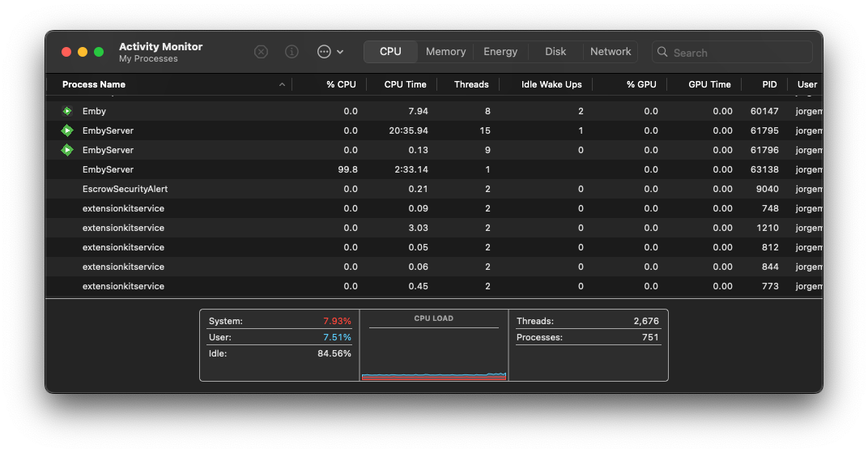The image size is (868, 453).
Task: Click the User 7.51% value
Action: (x=337, y=337)
